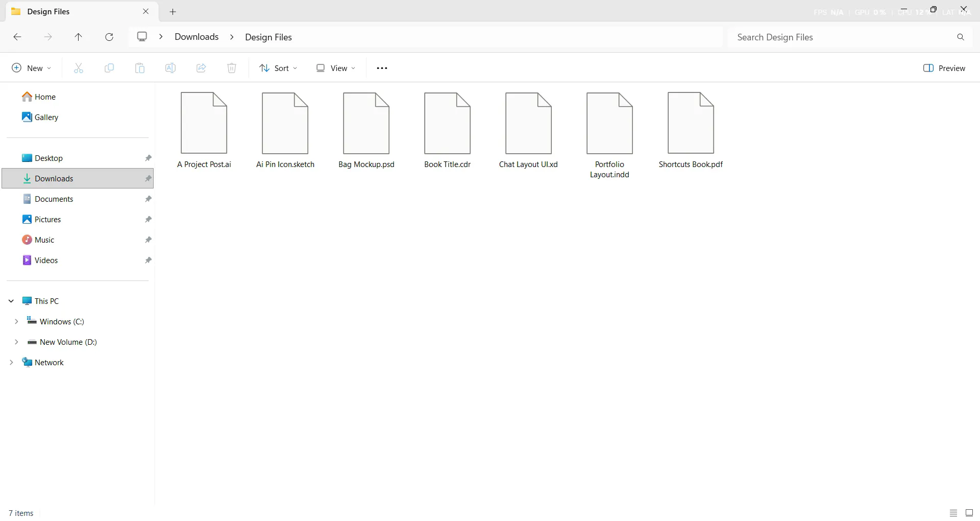Viewport: 980px width, 521px height.
Task: Click the Rename icon in toolbar
Action: click(x=170, y=68)
